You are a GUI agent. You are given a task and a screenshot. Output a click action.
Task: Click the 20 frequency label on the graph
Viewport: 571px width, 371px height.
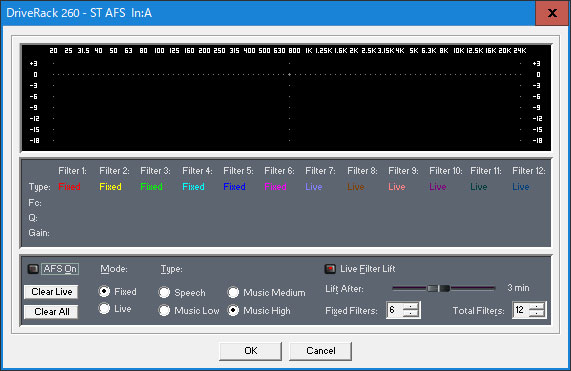[54, 51]
